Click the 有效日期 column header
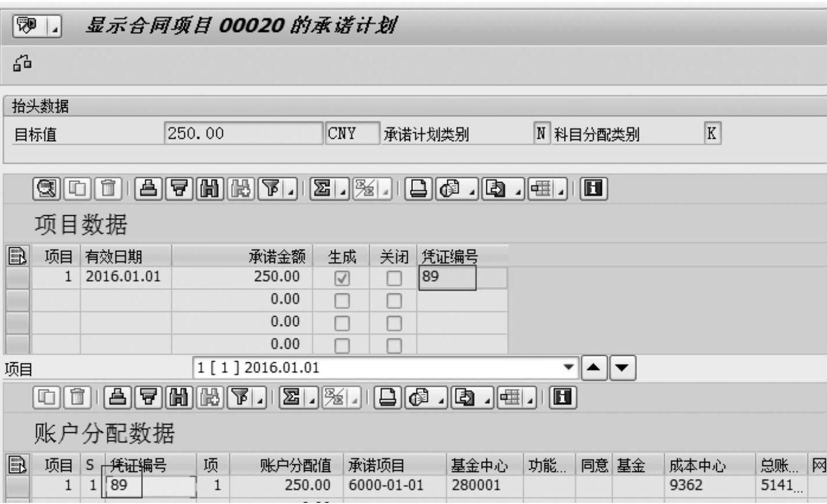Viewport: 827px width, 504px height. click(126, 256)
